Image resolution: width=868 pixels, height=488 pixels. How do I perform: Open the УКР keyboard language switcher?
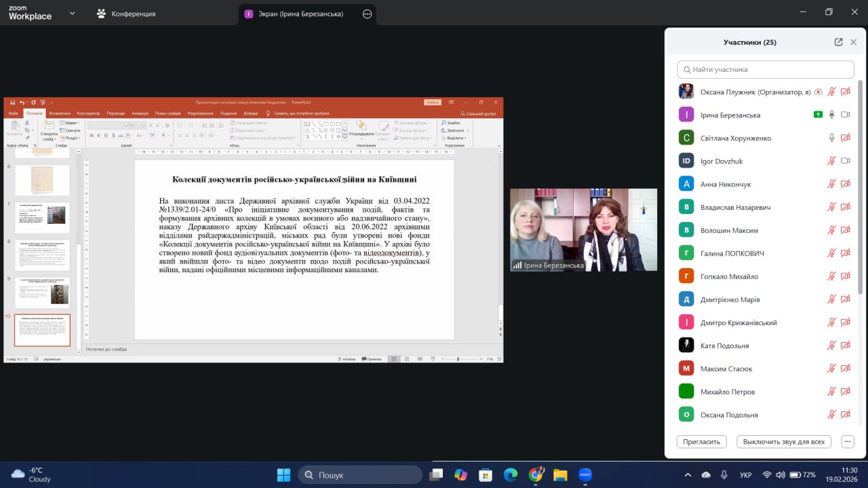pos(745,474)
